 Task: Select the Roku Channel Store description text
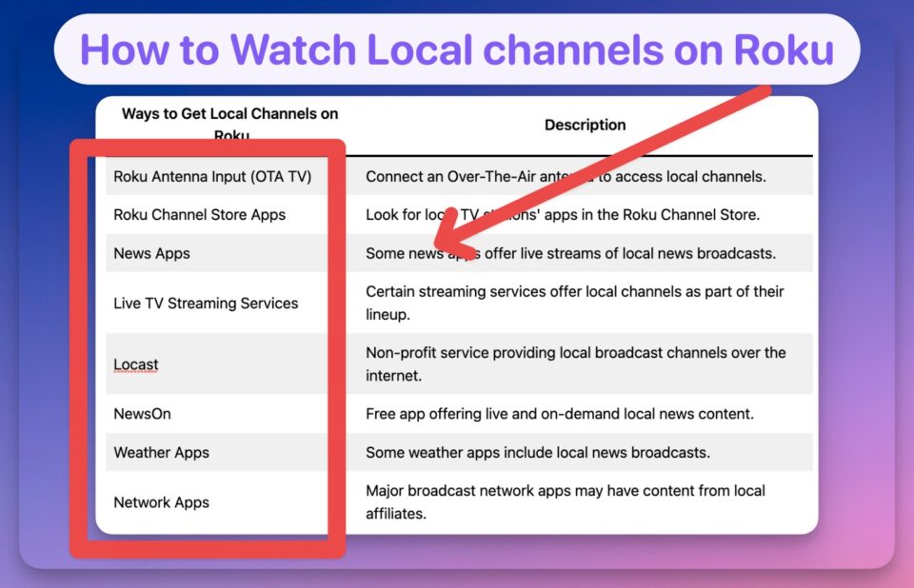click(x=563, y=215)
